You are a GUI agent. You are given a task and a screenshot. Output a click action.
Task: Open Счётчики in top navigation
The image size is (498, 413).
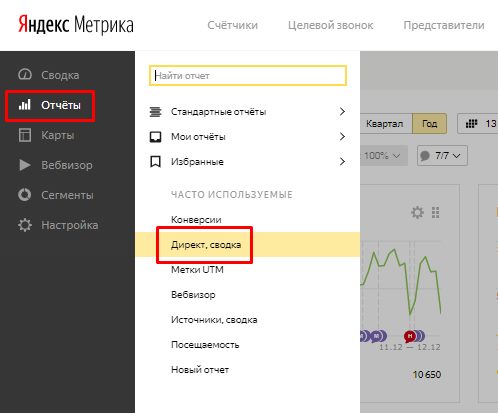233,25
